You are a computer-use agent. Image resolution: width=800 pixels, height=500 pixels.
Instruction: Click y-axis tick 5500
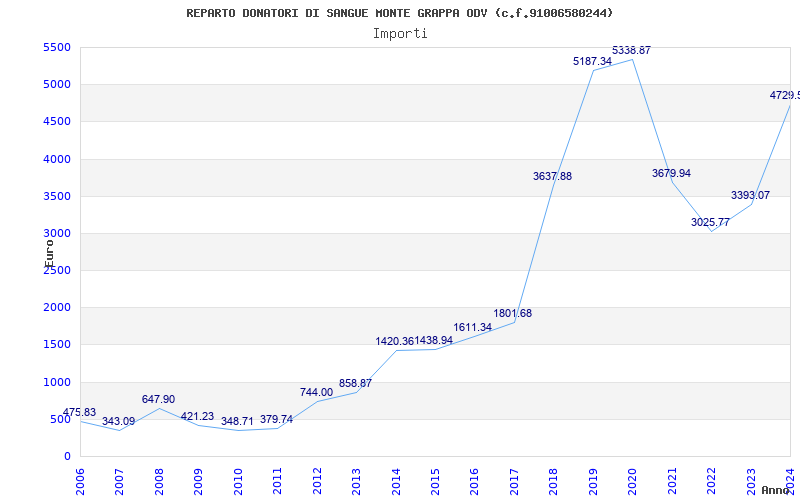tap(57, 47)
